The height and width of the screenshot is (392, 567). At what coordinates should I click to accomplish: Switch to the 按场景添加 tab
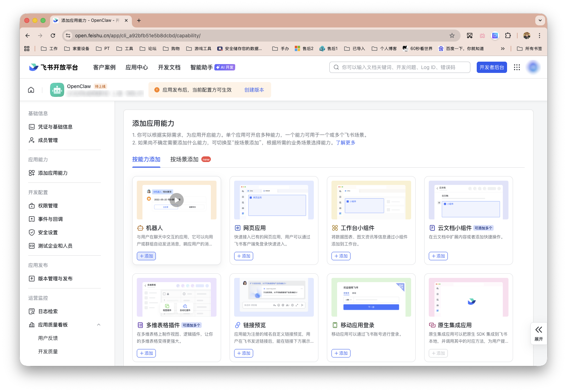[x=184, y=159]
